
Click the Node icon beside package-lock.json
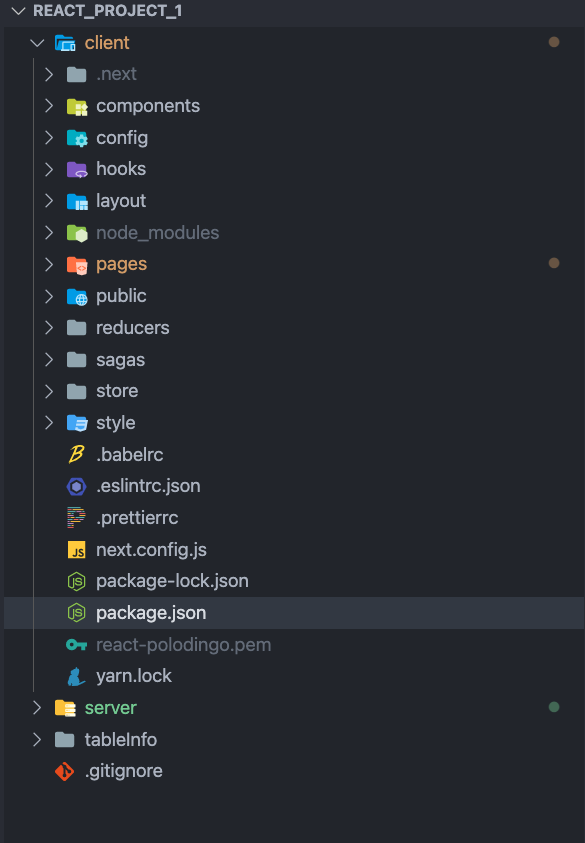click(76, 581)
